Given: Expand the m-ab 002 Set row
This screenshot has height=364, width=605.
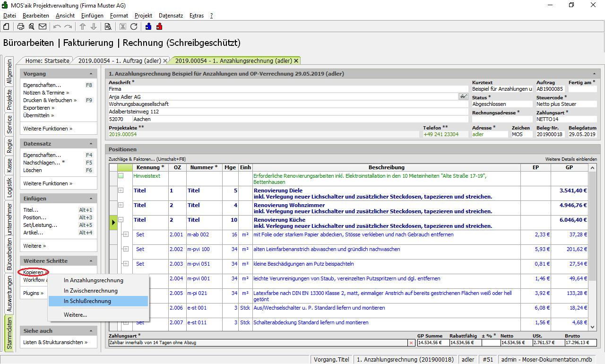Looking at the screenshot, I should coord(126,234).
